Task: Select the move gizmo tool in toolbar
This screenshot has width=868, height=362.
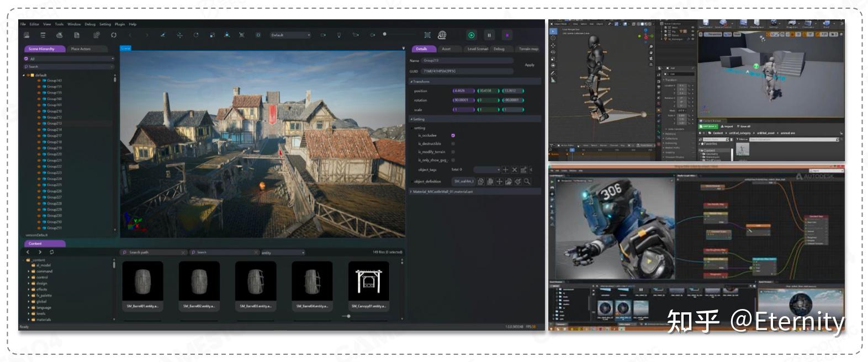Action: click(179, 35)
